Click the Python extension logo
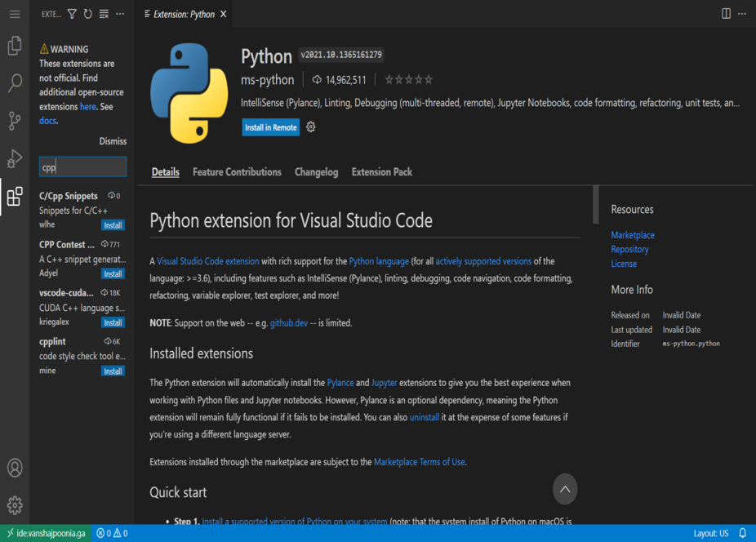The image size is (756, 542). (189, 93)
